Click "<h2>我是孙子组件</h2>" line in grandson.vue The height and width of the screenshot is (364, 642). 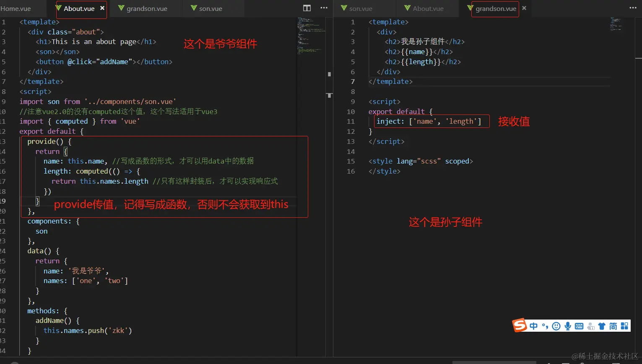pos(425,42)
